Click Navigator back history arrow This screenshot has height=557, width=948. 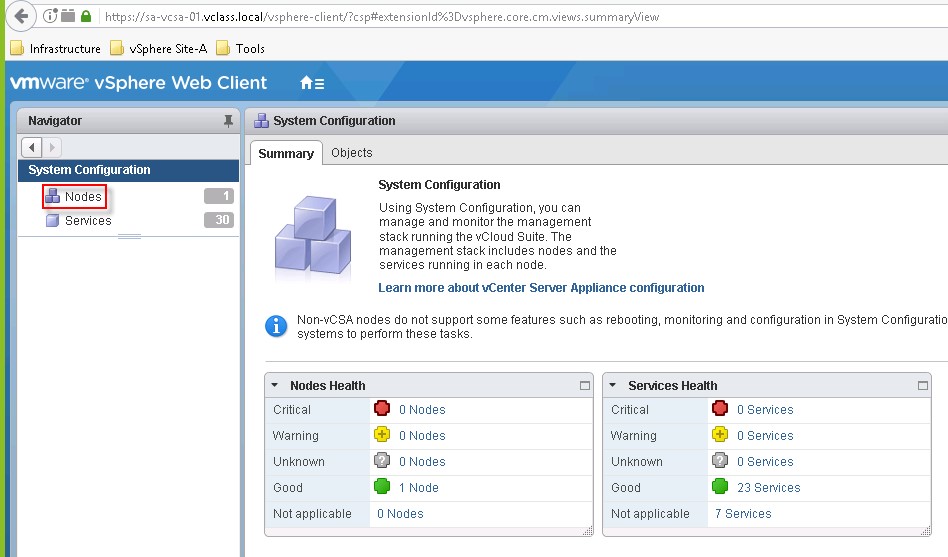31,147
